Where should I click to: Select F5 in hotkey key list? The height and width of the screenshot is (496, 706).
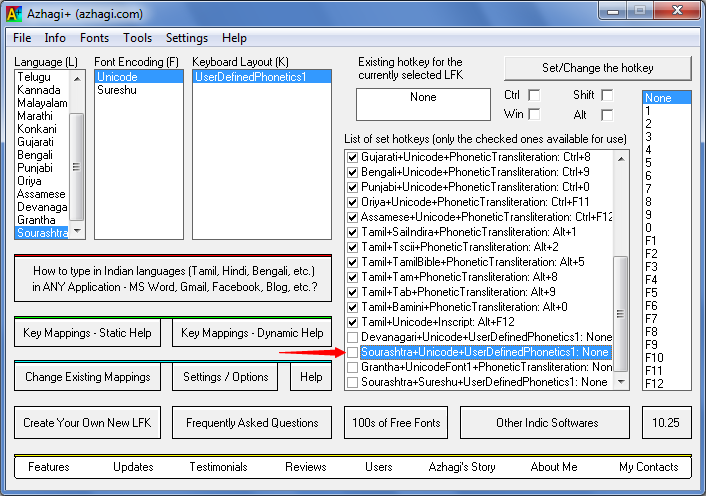pyautogui.click(x=667, y=293)
